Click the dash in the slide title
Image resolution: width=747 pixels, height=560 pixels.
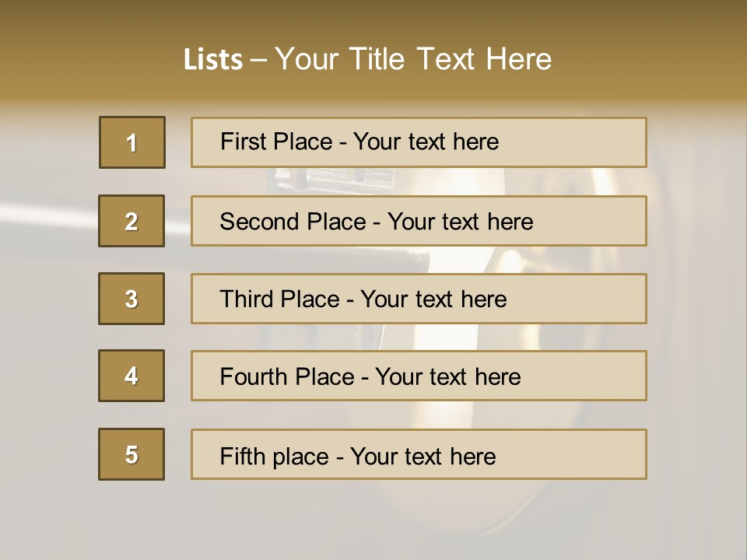pyautogui.click(x=258, y=61)
